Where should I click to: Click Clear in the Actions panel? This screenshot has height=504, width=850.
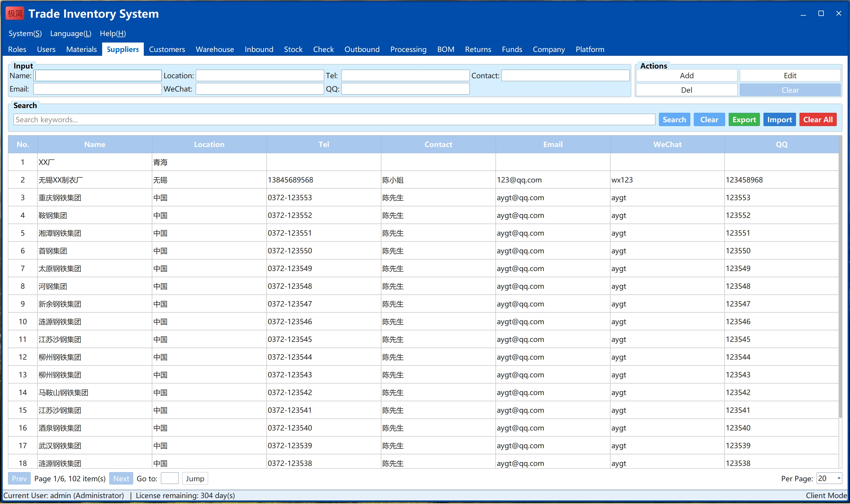click(x=790, y=90)
